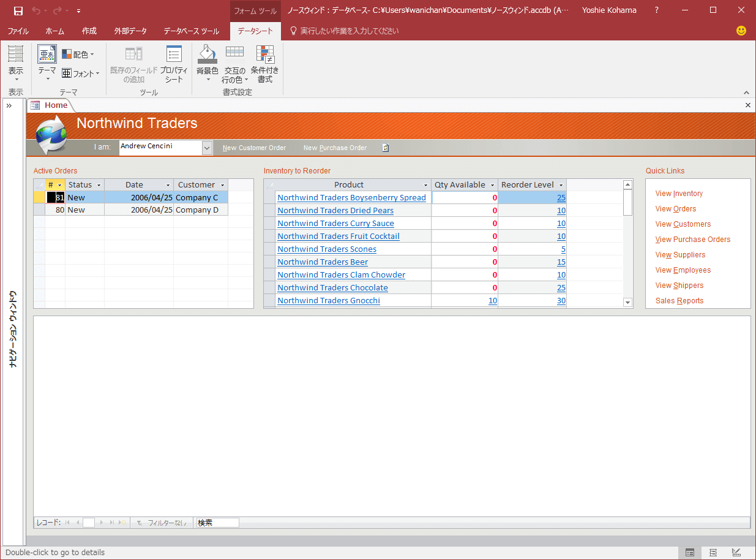Image resolution: width=756 pixels, height=560 pixels.
Task: Open the View Customers quick link
Action: [683, 224]
